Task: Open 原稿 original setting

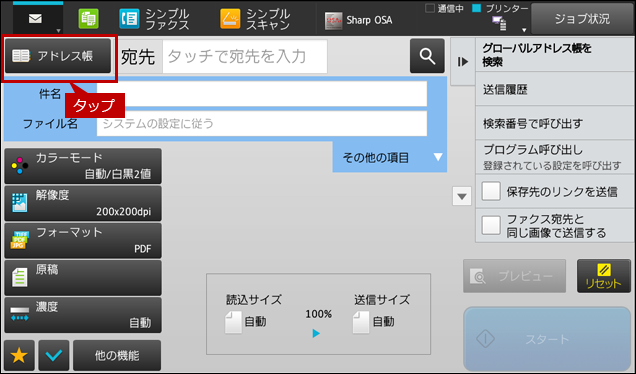Action: coord(83,278)
